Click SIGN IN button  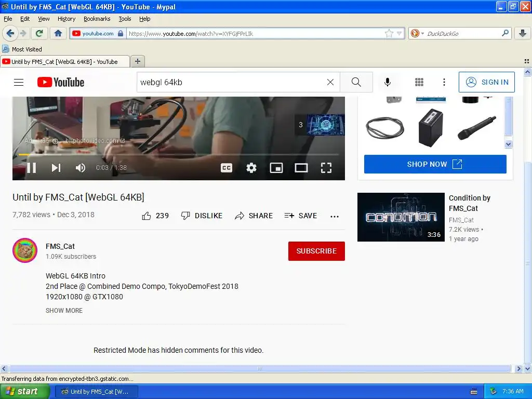click(486, 82)
